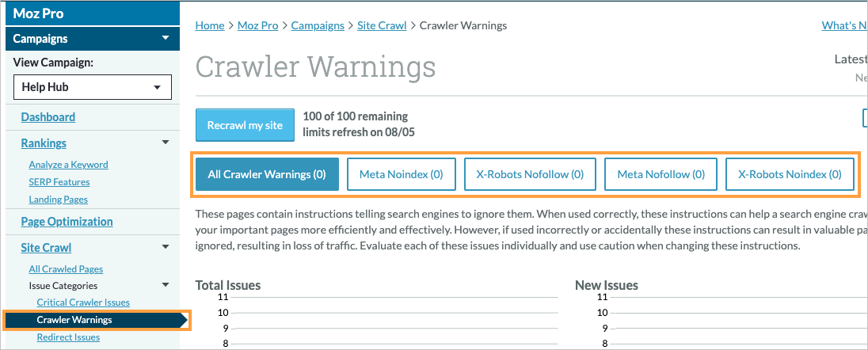Image resolution: width=868 pixels, height=350 pixels.
Task: Open the Dashboard link
Action: point(48,117)
